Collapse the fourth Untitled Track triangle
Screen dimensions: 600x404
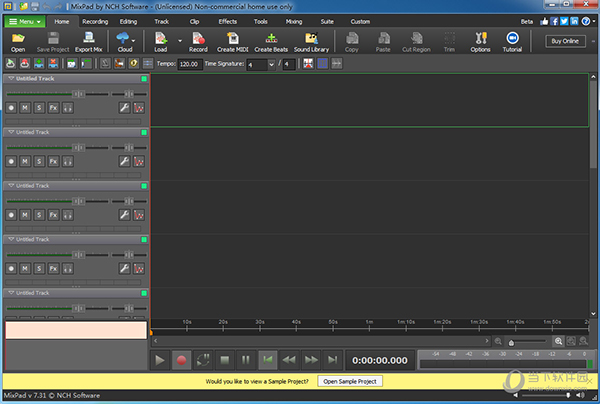coord(11,239)
